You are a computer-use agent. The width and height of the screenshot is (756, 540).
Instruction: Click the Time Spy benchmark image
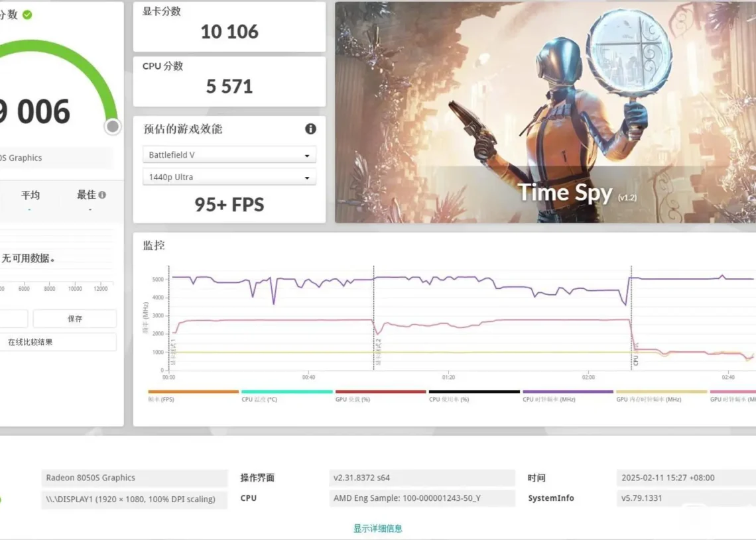point(545,112)
